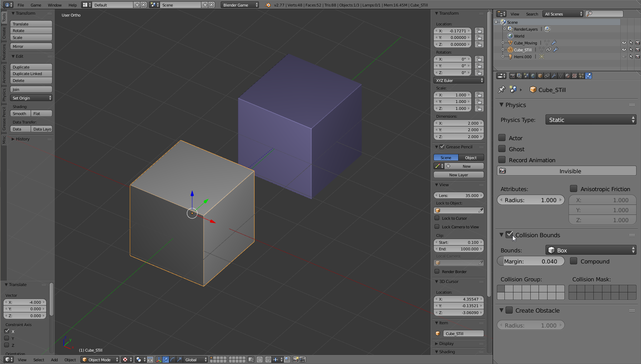Open the Global orientation dropdown
Image resolution: width=641 pixels, height=364 pixels.
[195, 360]
